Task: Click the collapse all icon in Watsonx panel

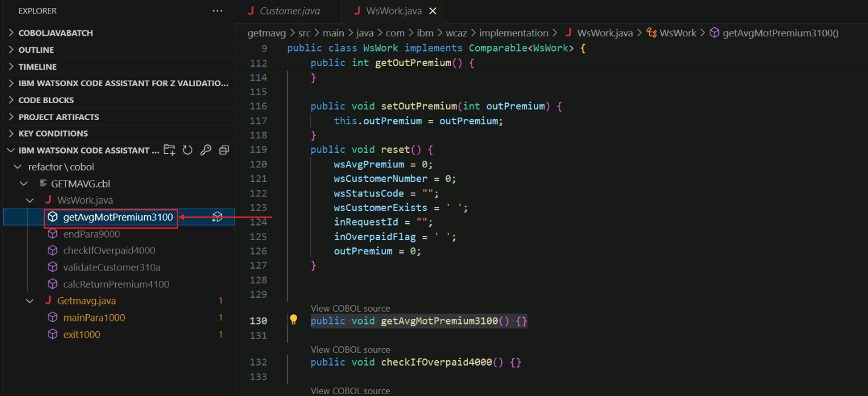Action: 224,150
